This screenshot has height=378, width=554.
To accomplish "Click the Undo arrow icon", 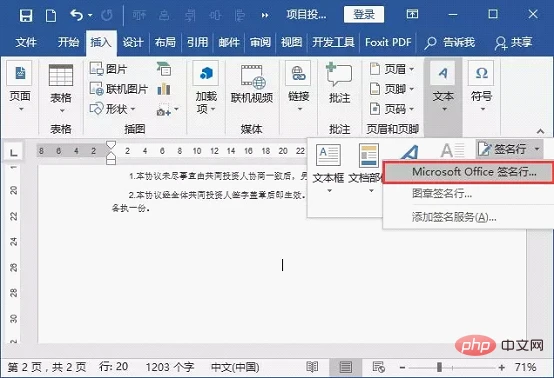I will click(76, 15).
